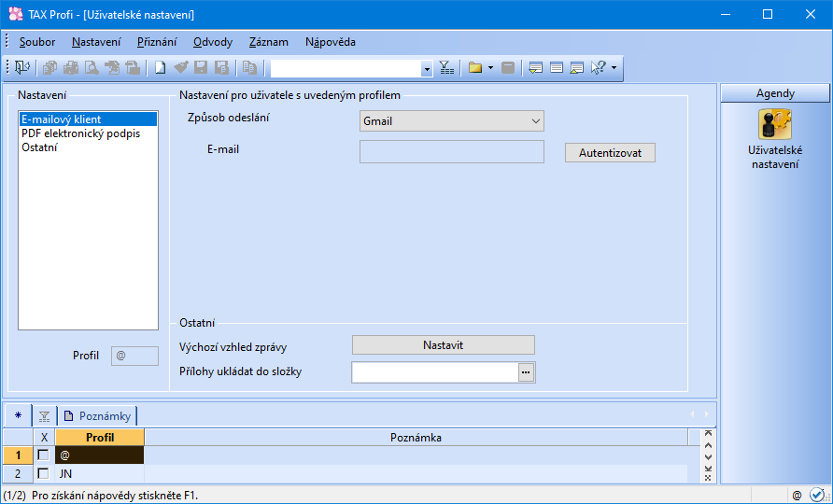The width and height of the screenshot is (833, 504).
Task: Open the Odvody menu
Action: (213, 42)
